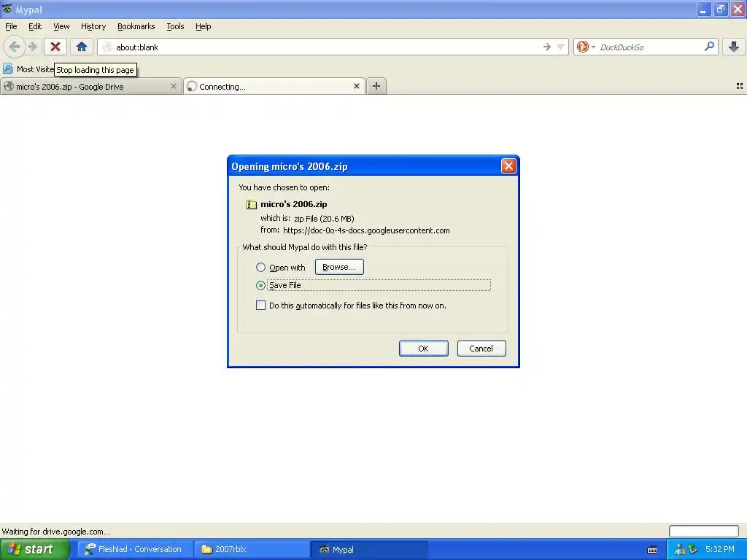The image size is (747, 560).
Task: Click the Back navigation arrow
Action: [x=15, y=47]
